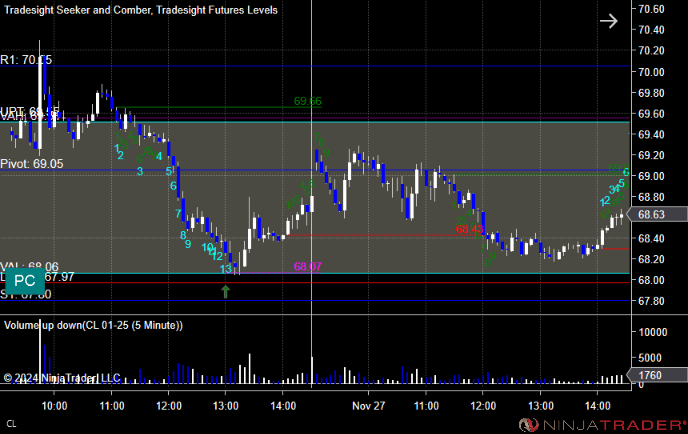Screen dimensions: 688x434
Task: Click the 69.60 price axis label
Action: pos(651,114)
